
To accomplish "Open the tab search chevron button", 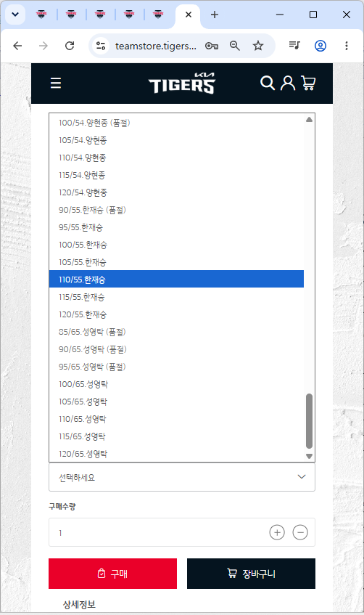I will [x=15, y=15].
